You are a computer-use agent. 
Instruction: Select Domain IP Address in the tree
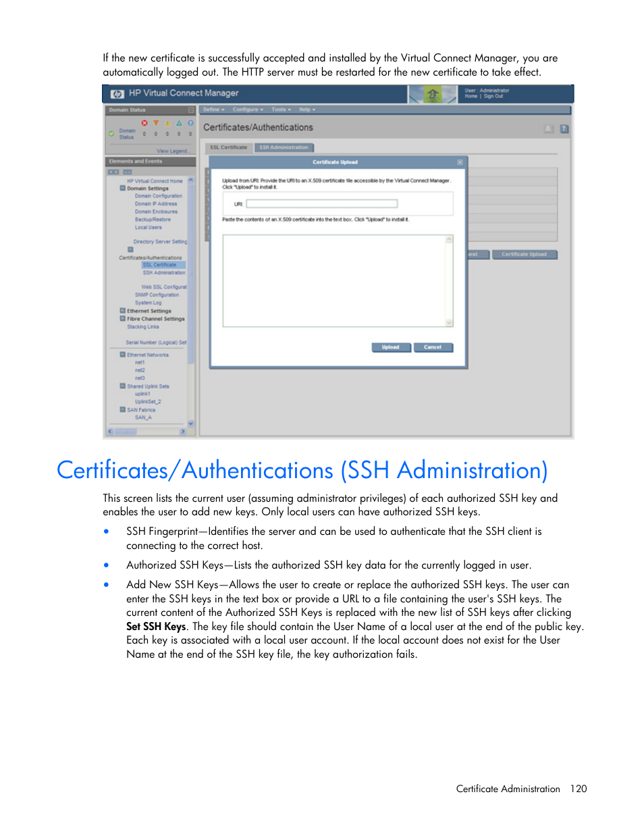[x=156, y=203]
